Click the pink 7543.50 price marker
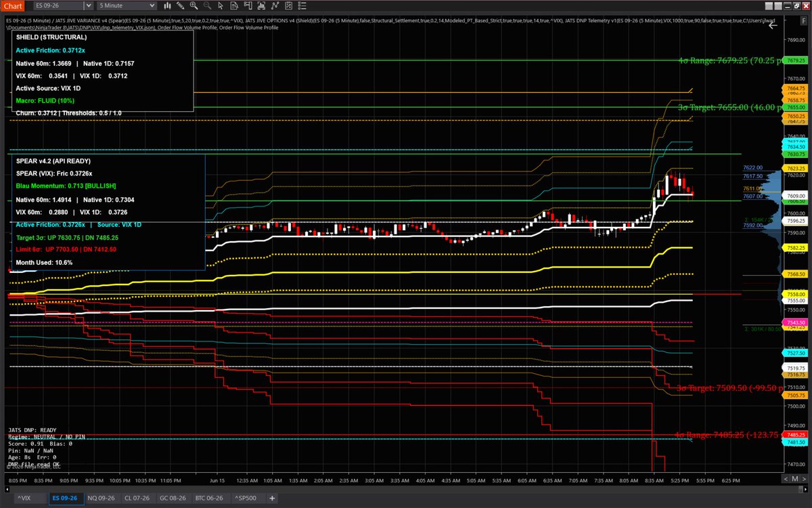The width and height of the screenshot is (812, 508). (x=794, y=322)
